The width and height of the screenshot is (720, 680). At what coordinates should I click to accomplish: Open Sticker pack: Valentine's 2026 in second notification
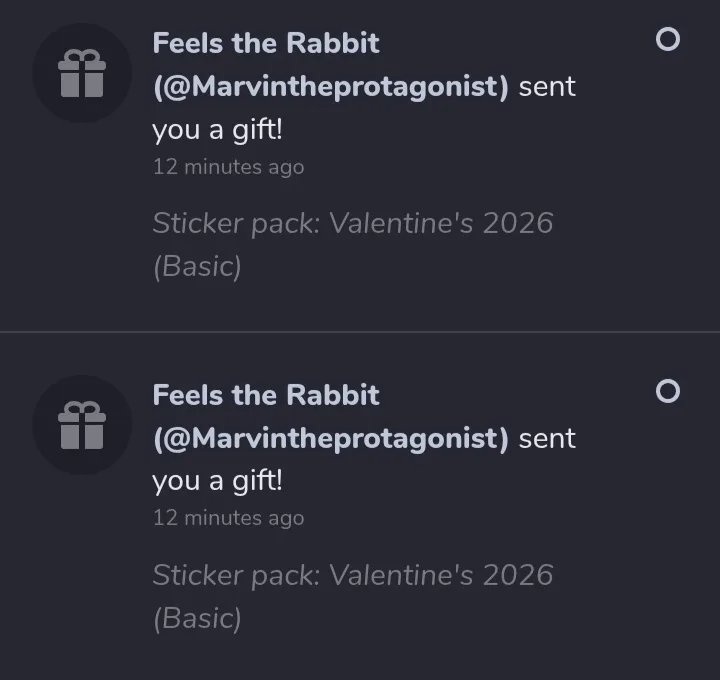pyautogui.click(x=352, y=575)
